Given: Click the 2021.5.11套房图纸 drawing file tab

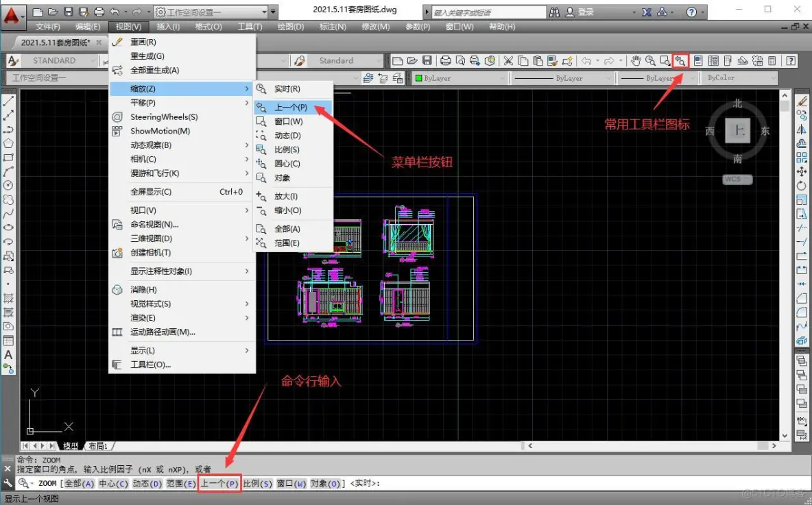Looking at the screenshot, I should coord(56,42).
